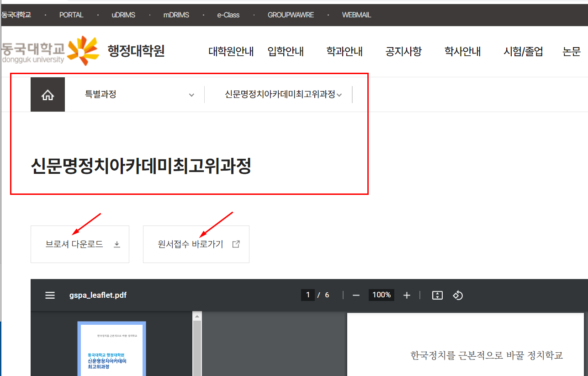Click the download arrow icon beside 브로셔 다운로드

117,244
